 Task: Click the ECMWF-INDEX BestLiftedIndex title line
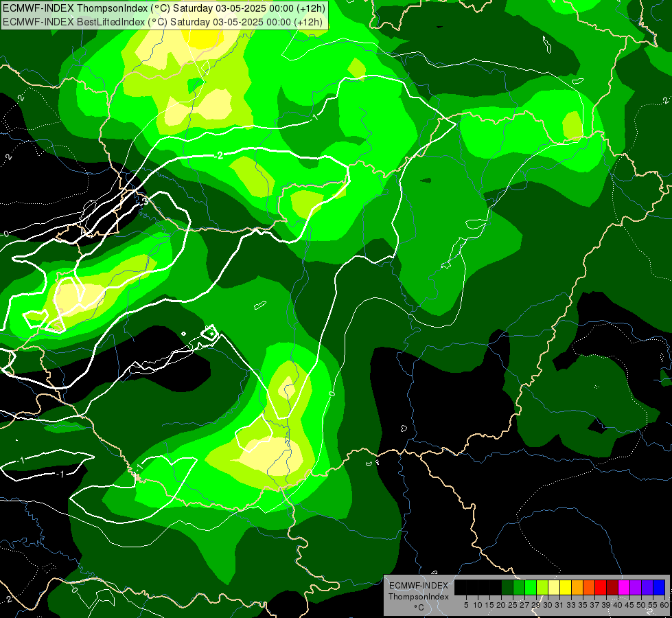[163, 22]
